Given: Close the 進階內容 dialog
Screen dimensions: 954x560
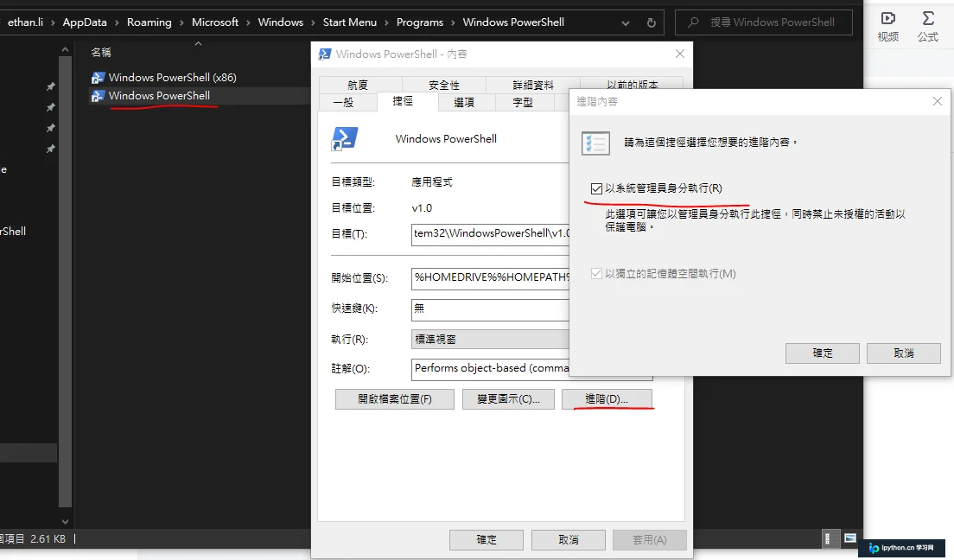Looking at the screenshot, I should (938, 102).
